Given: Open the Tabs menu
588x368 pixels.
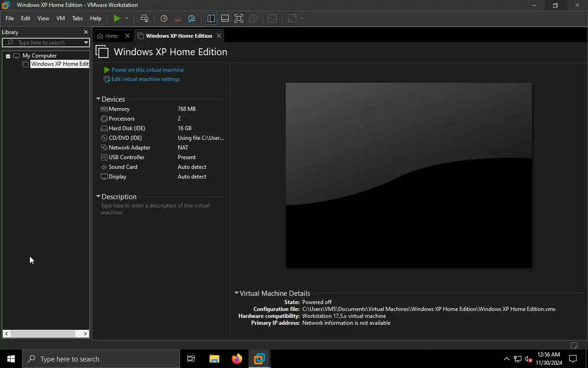Looking at the screenshot, I should pos(78,18).
